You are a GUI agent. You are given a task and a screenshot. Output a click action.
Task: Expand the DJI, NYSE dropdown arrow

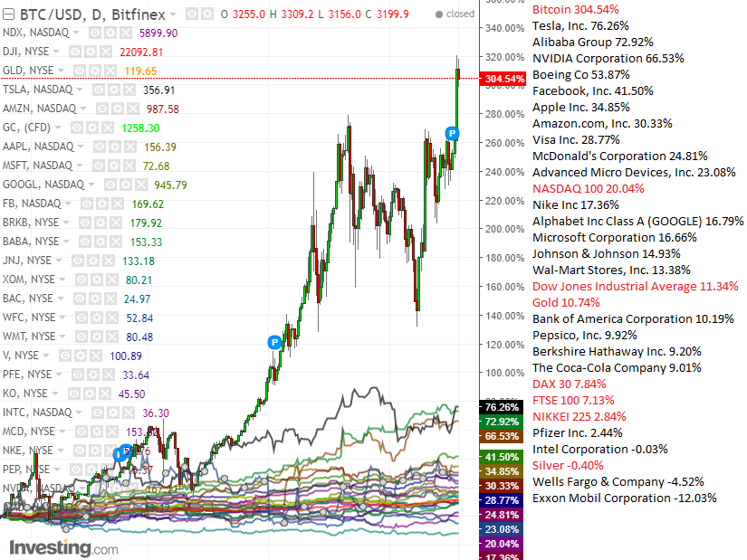(x=56, y=52)
